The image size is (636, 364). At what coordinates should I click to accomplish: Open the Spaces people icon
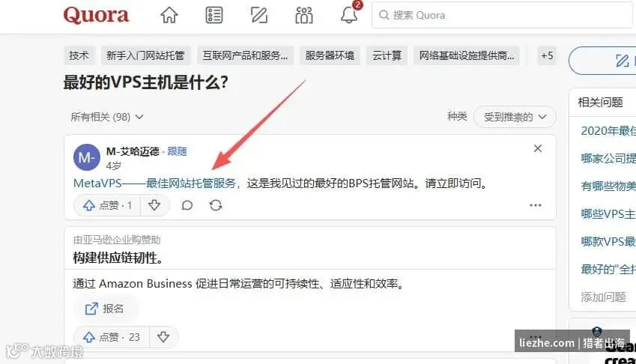[304, 16]
